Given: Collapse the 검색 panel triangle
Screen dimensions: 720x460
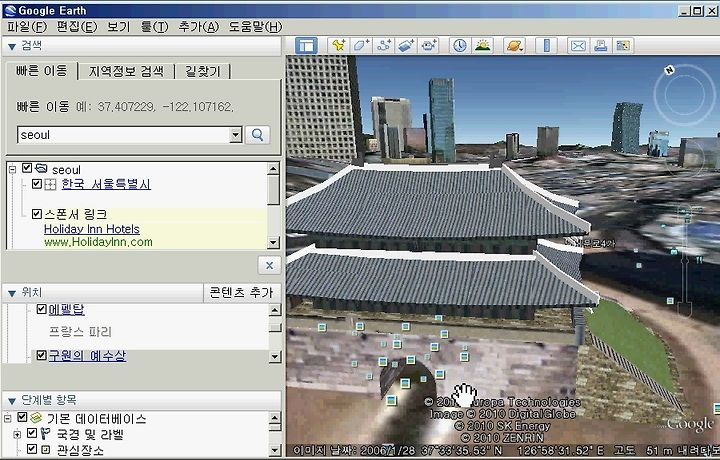Looking at the screenshot, I should tap(12, 46).
